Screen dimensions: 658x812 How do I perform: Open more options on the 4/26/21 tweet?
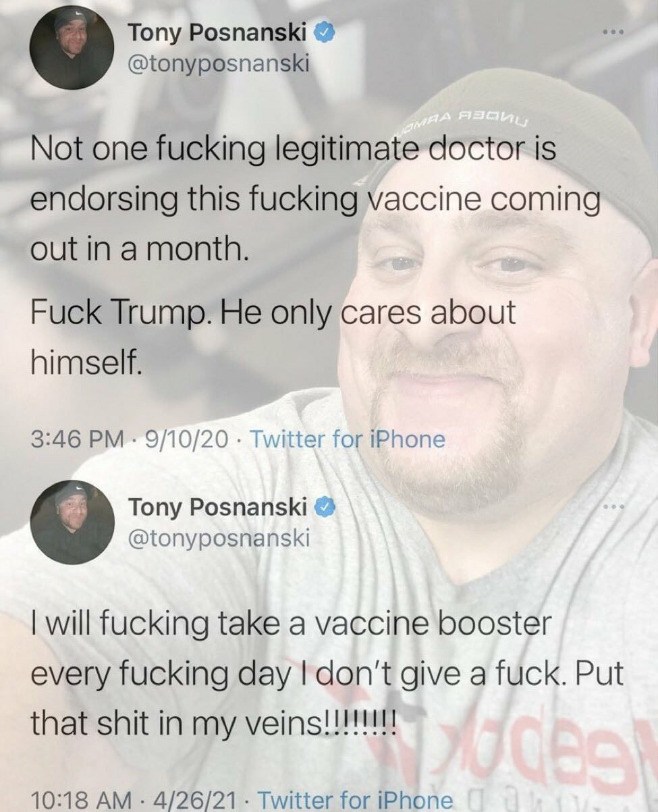click(613, 506)
